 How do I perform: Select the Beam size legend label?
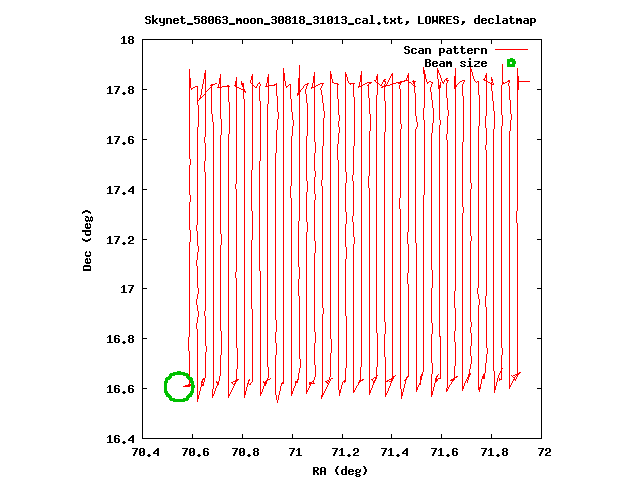point(456,63)
